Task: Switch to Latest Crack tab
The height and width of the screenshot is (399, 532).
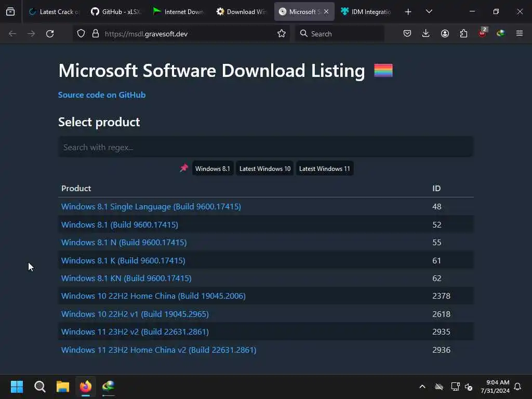Action: coord(54,12)
